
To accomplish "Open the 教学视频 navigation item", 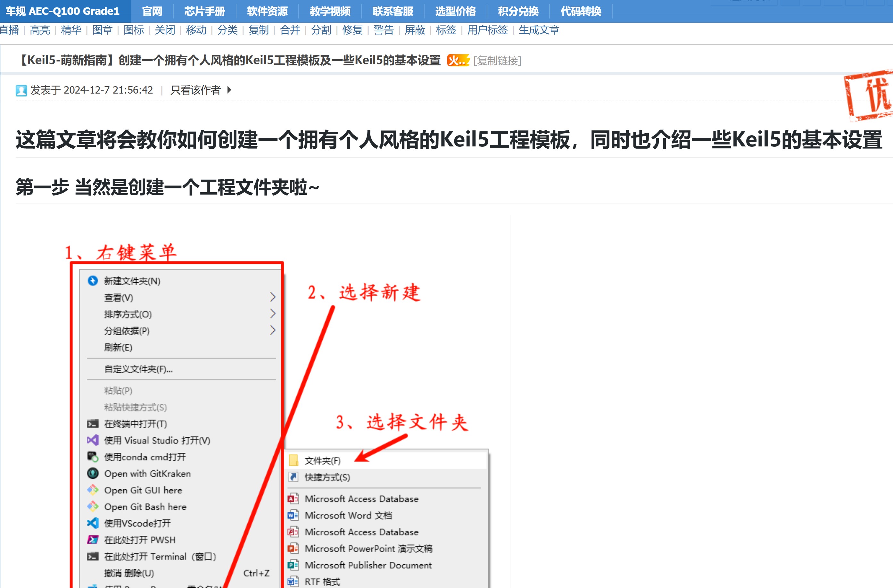I will pos(330,11).
